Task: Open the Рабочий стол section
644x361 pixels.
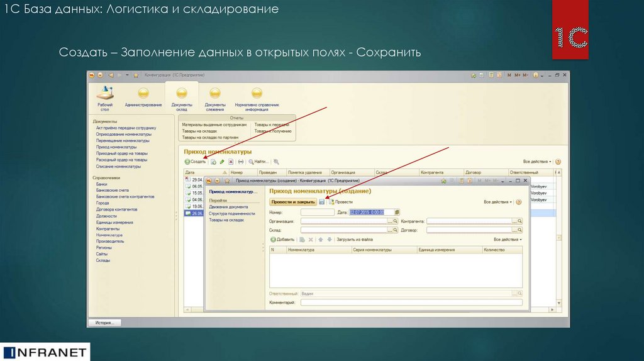Action: click(x=105, y=98)
